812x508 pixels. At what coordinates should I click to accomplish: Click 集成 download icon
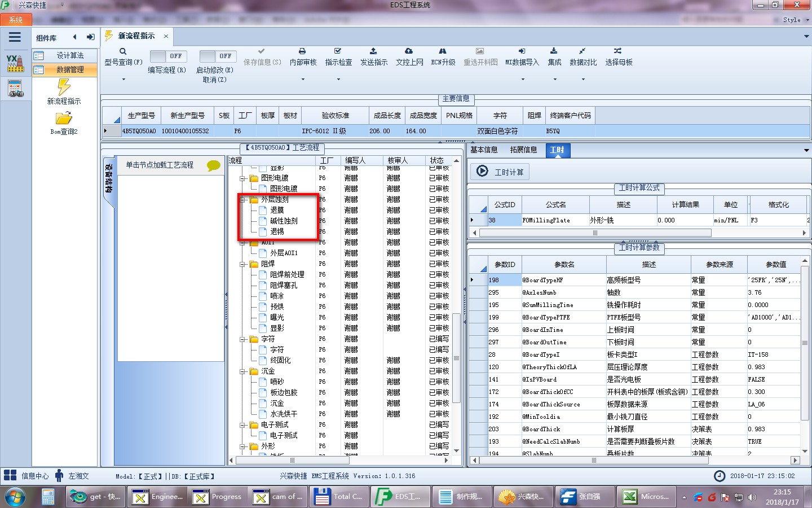click(x=554, y=51)
